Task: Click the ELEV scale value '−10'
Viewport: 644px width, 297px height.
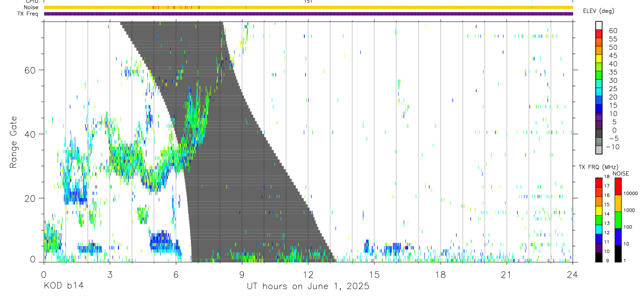Action: click(x=612, y=147)
